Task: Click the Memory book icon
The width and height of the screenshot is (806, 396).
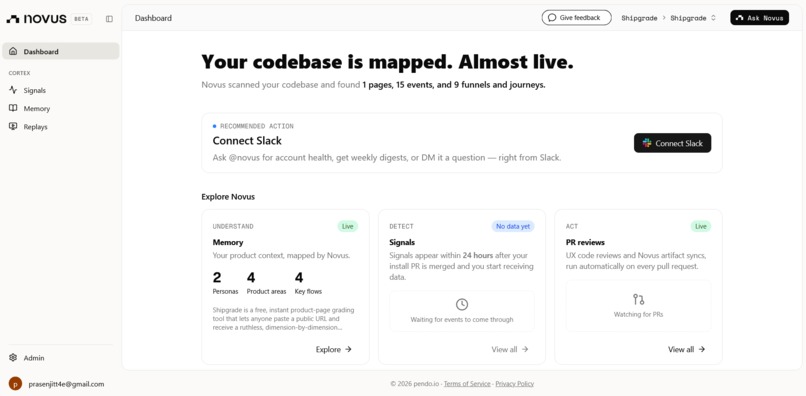Action: tap(13, 109)
